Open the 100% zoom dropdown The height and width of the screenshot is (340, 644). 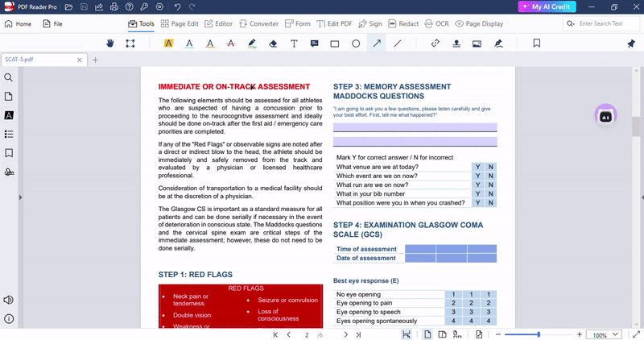point(604,334)
